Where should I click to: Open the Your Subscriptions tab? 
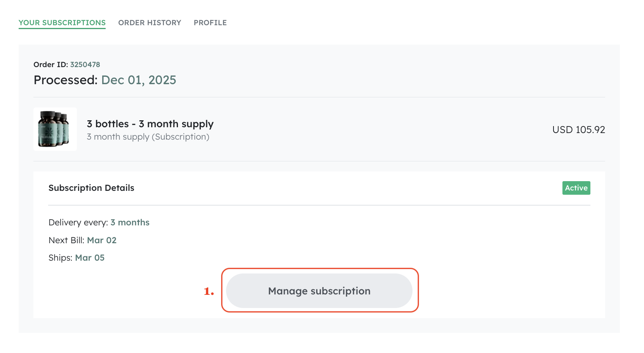(x=62, y=22)
